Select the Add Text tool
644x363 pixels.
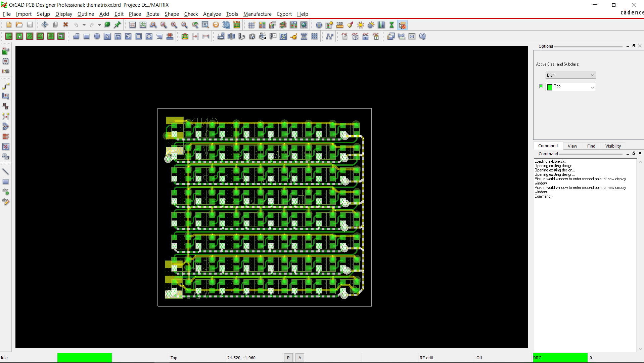(x=6, y=190)
